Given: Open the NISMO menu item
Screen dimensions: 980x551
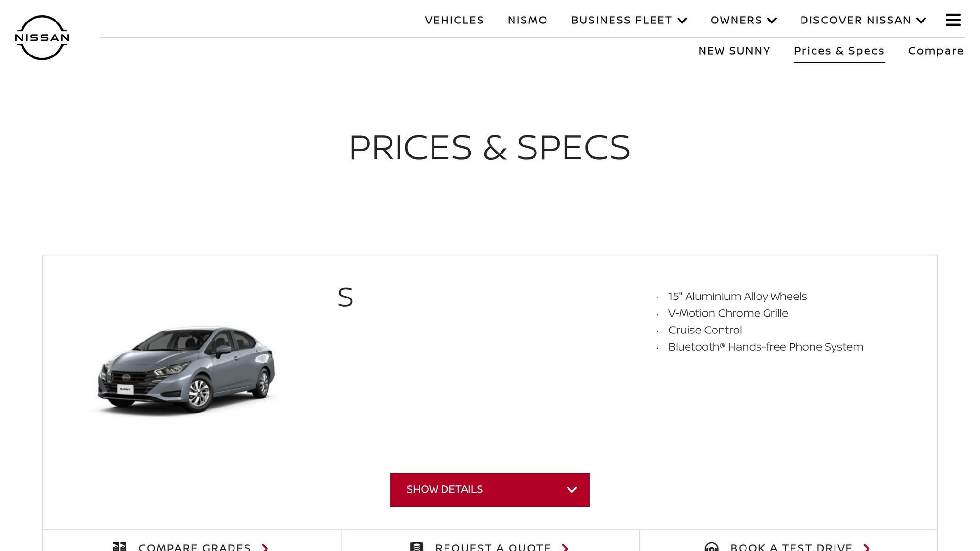Looking at the screenshot, I should tap(527, 20).
